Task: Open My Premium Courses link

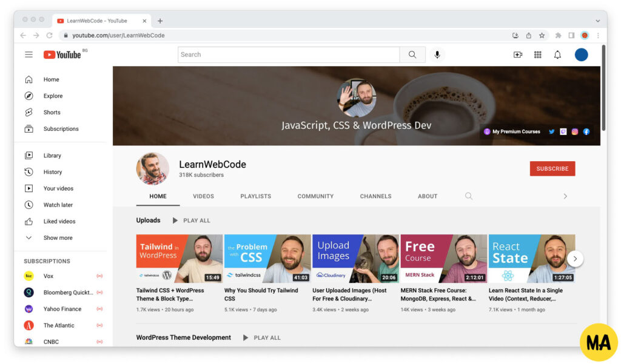Action: pos(512,132)
